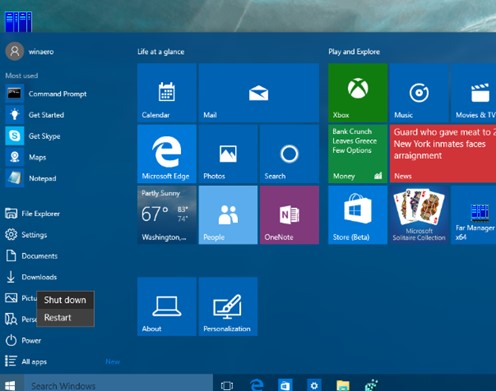Screen dimensions: 496x391
Task: Open the Search Cortana tile
Action: tap(289, 154)
